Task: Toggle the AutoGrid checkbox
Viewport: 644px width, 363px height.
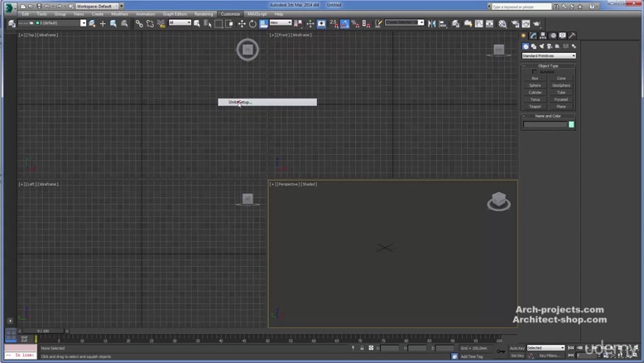Action: pyautogui.click(x=536, y=72)
